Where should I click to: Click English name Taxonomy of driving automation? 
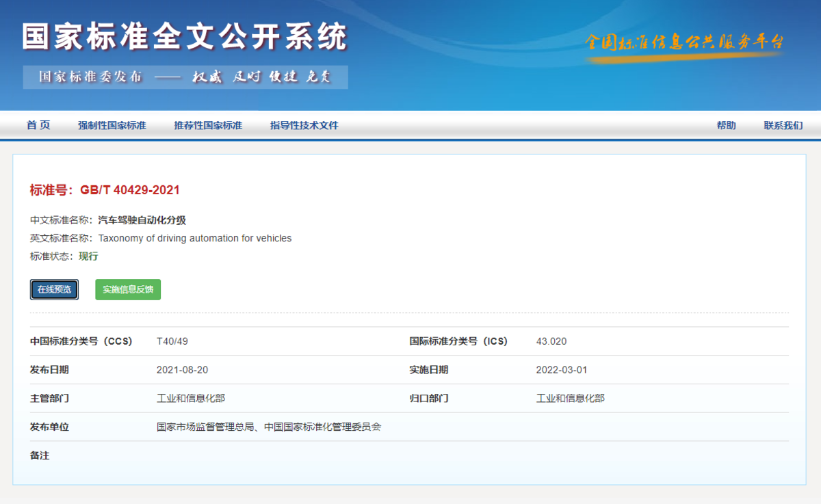[195, 239]
